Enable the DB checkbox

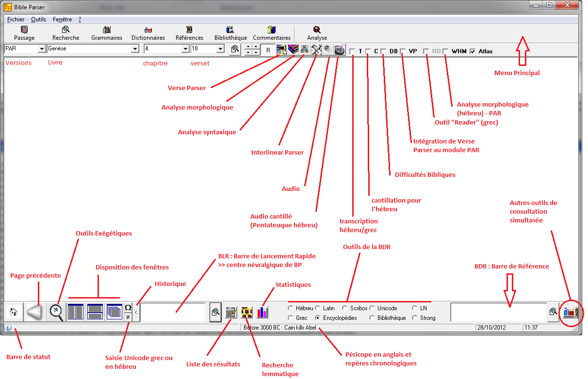tap(383, 51)
